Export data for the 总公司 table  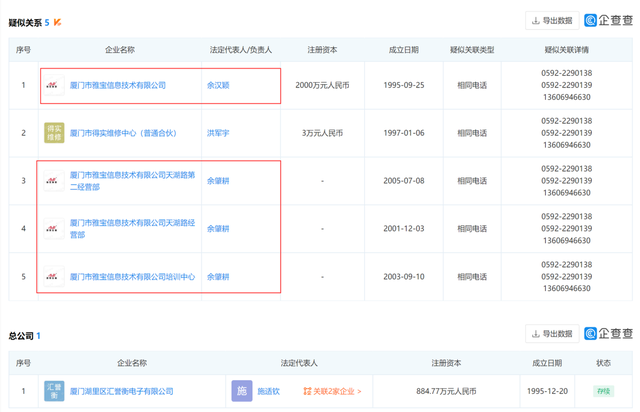coord(552,334)
